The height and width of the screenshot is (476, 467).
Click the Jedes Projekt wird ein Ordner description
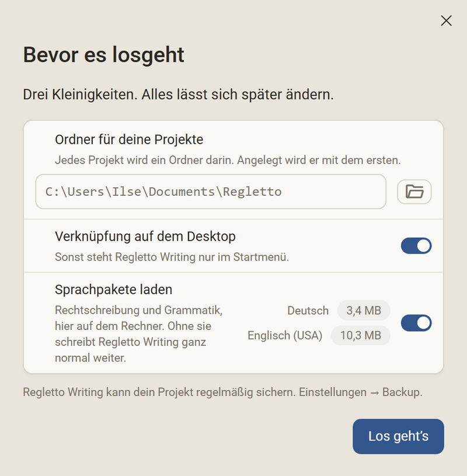point(228,160)
